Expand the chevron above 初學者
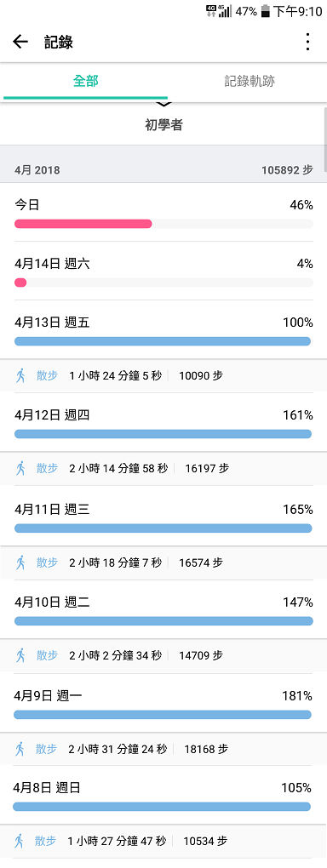Image resolution: width=327 pixels, height=868 pixels. tap(164, 104)
